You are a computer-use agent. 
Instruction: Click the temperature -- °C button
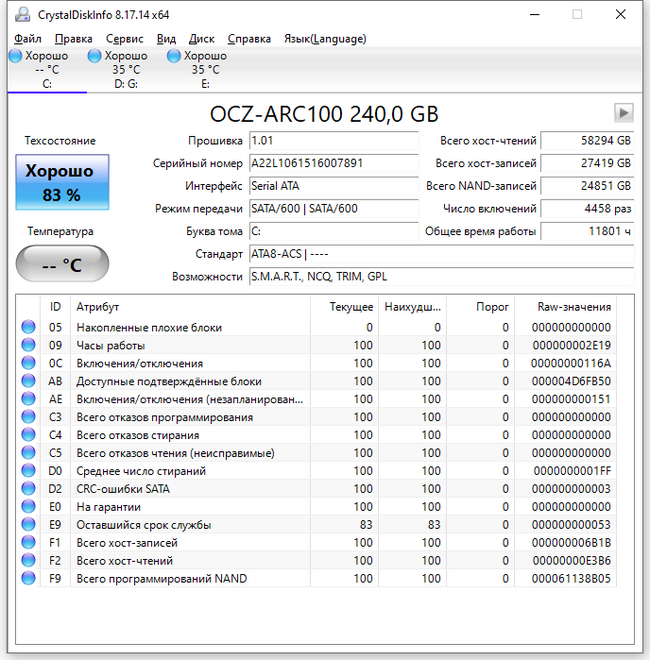coord(62,265)
